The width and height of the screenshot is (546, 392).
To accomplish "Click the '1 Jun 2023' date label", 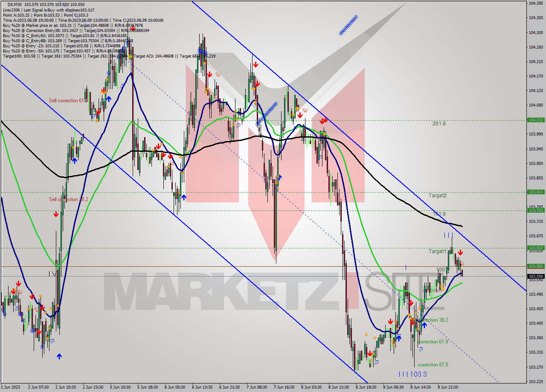I will pos(10,387).
